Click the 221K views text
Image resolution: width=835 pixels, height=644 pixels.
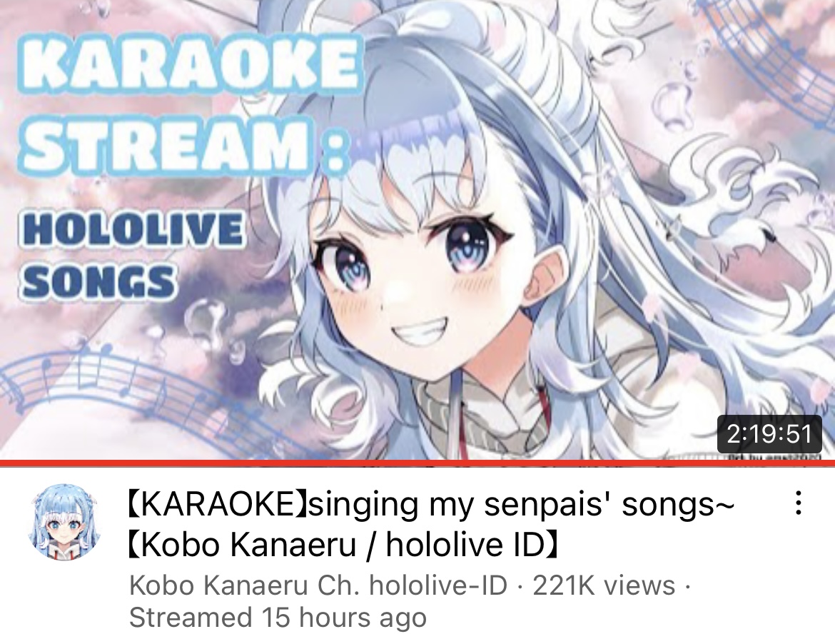[x=604, y=585]
